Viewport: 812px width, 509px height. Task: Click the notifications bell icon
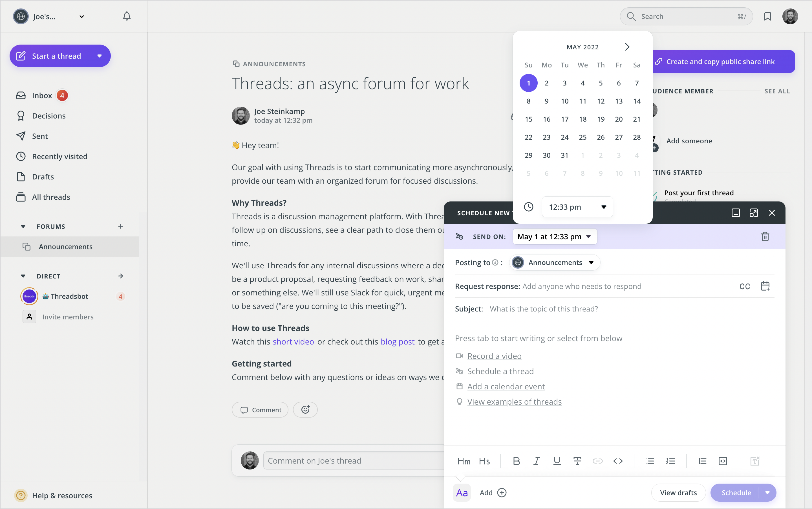click(127, 16)
